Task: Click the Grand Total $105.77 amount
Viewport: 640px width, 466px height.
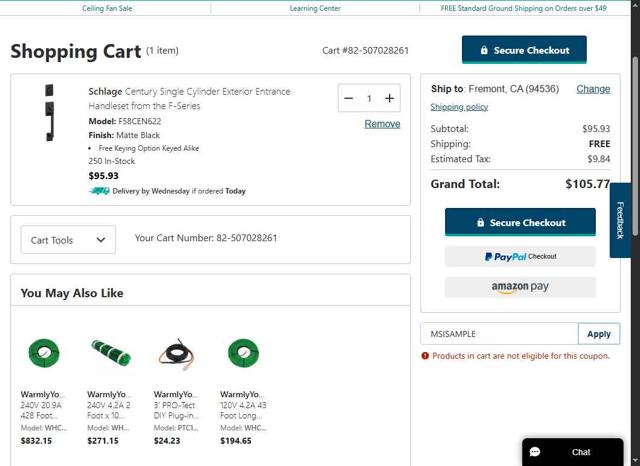Action: point(588,184)
